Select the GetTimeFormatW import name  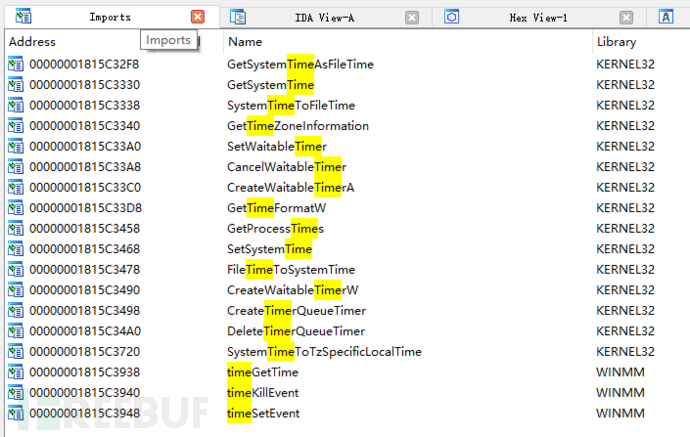[276, 208]
